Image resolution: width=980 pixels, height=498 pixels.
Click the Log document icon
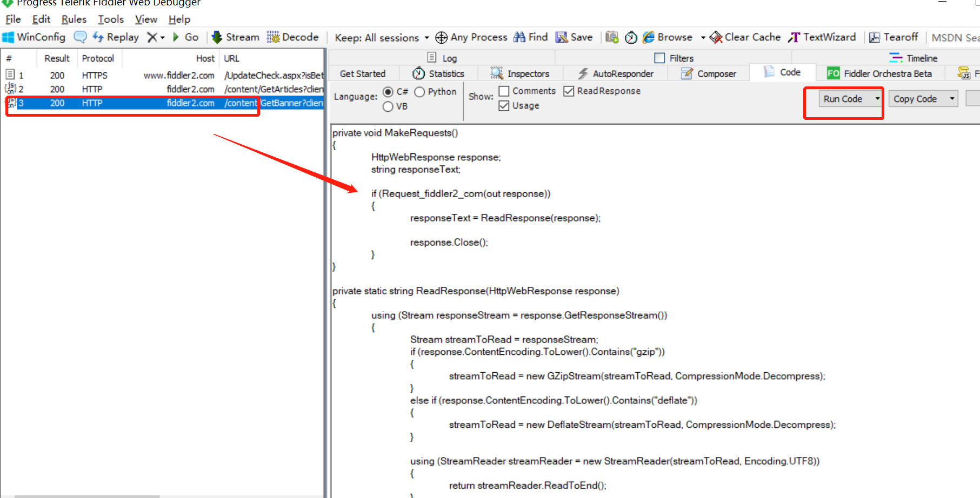pyautogui.click(x=432, y=57)
